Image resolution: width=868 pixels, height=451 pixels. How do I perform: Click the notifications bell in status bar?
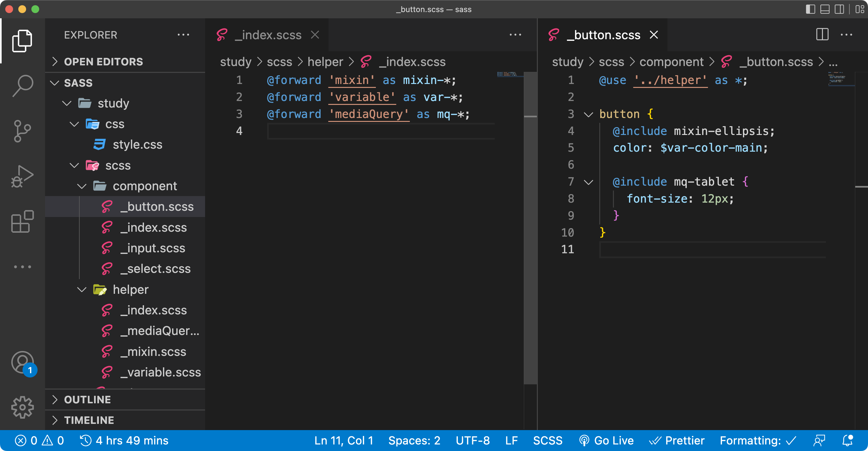click(x=848, y=441)
